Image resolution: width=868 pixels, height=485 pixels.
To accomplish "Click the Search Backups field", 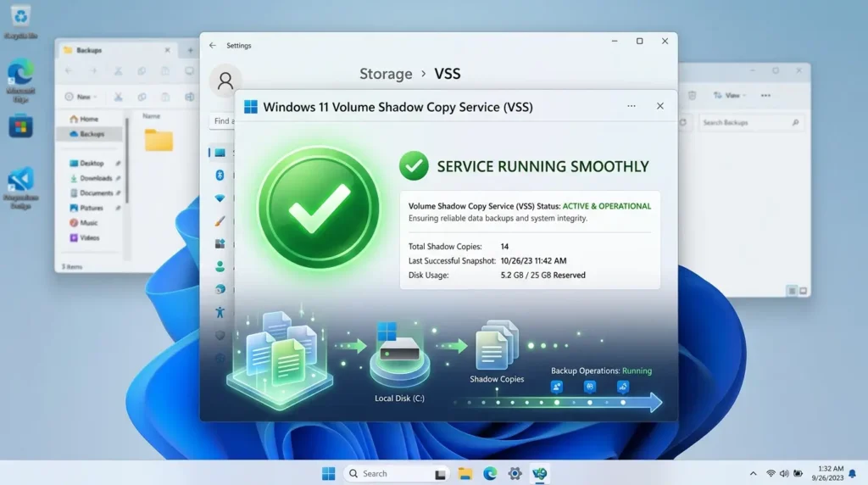I will click(x=750, y=122).
